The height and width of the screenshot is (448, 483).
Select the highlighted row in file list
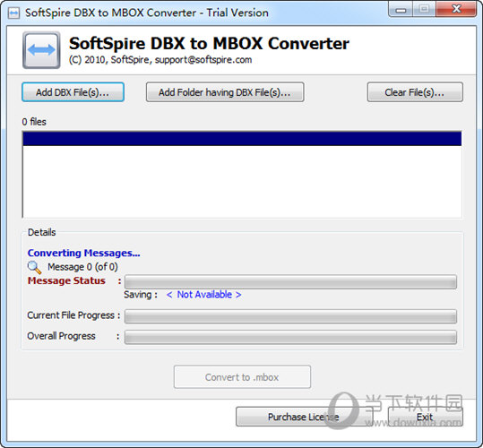click(x=242, y=139)
